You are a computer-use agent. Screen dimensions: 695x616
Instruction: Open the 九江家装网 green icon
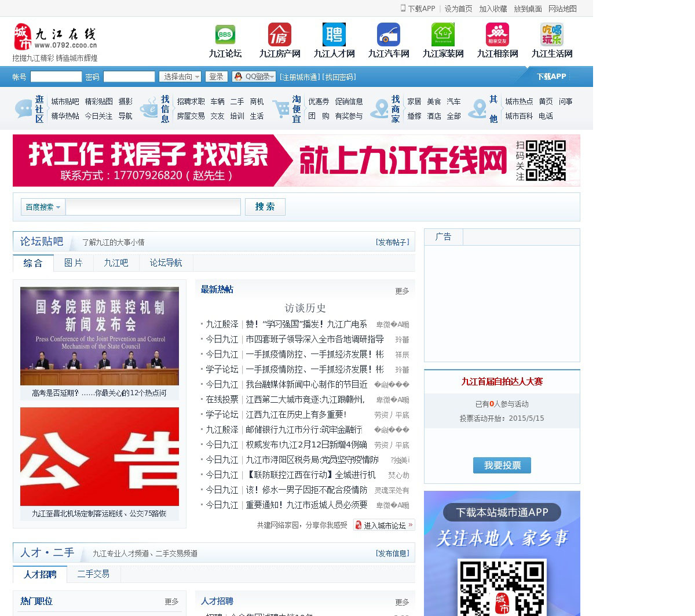click(443, 35)
